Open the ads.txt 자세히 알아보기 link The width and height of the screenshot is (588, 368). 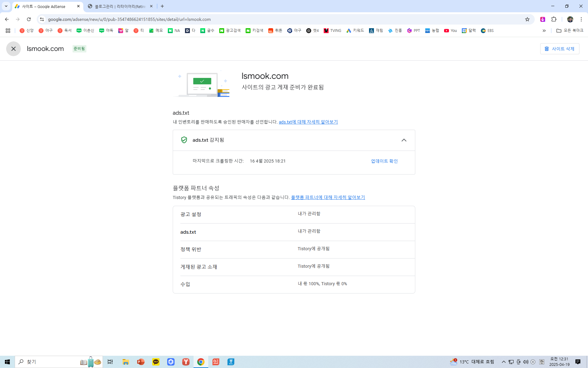[308, 122]
